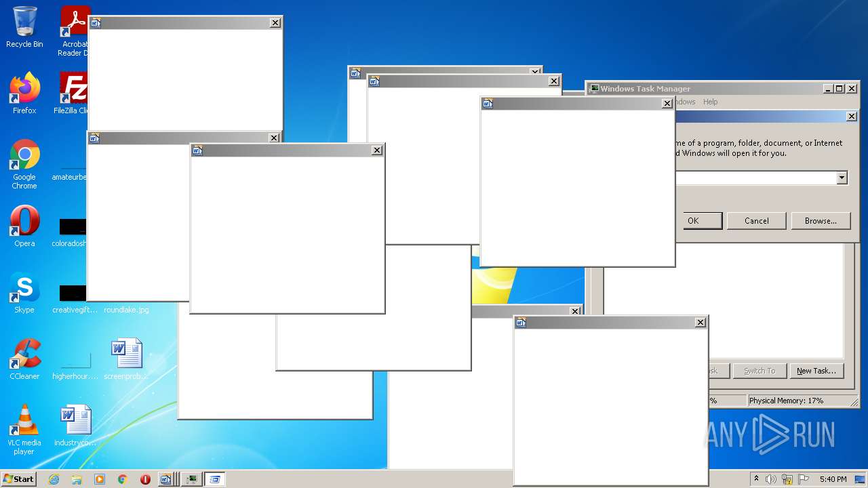
Task: Open the volume control in the system tray
Action: tap(771, 479)
